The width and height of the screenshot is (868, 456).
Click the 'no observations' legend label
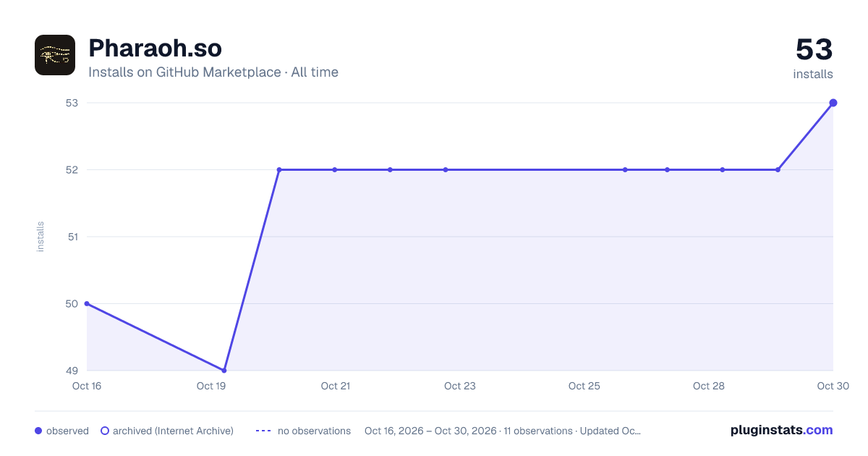point(314,431)
